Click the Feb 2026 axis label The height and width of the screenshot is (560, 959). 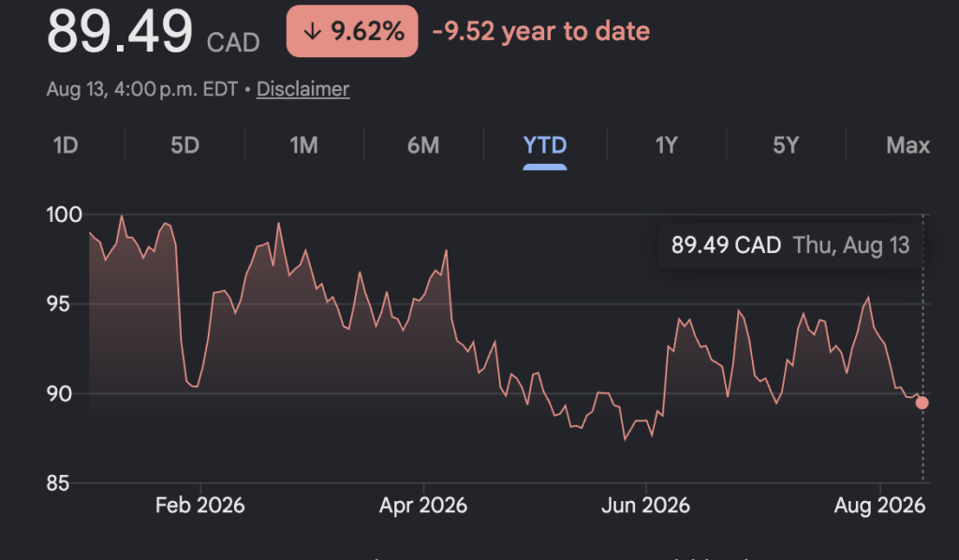[200, 506]
